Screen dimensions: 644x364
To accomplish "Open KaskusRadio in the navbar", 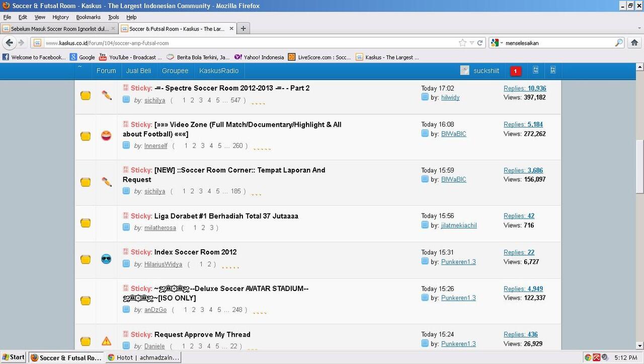I will pos(219,70).
